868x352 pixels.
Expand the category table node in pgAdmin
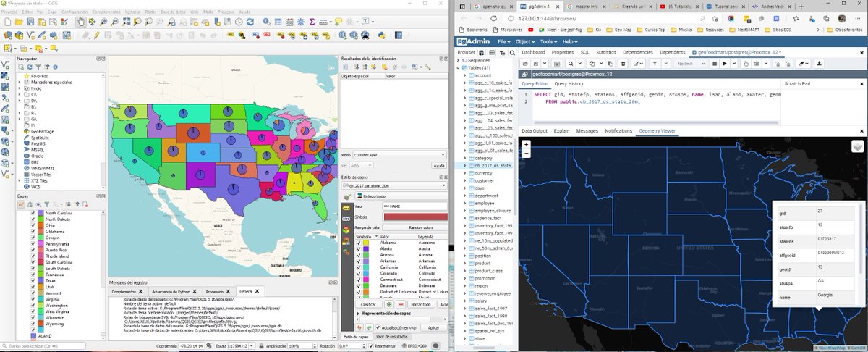click(x=466, y=158)
